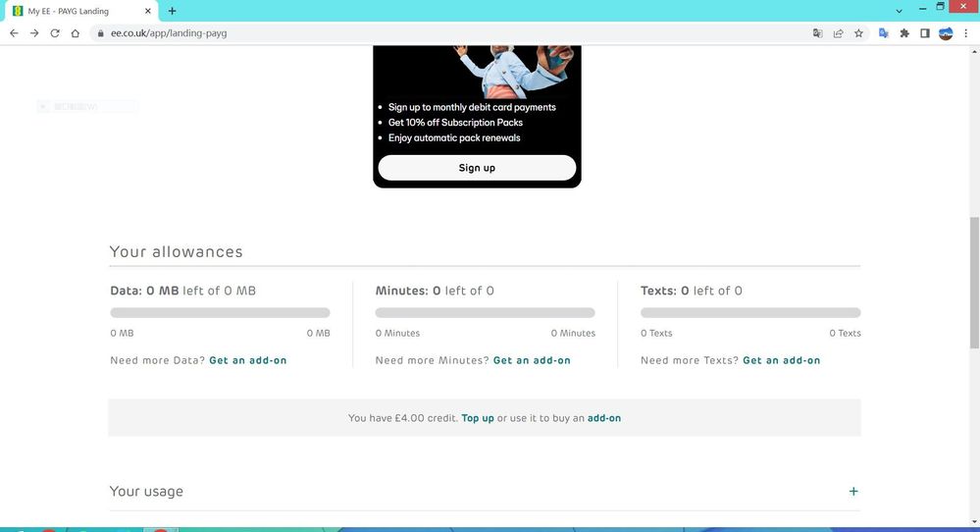Viewport: 980px width, 532px height.
Task: Reload the page with the refresh icon
Action: [x=55, y=32]
